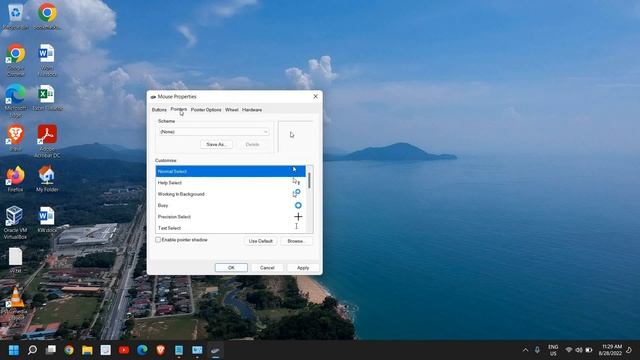The height and width of the screenshot is (360, 640).
Task: Show hidden system tray icons
Action: 525,350
